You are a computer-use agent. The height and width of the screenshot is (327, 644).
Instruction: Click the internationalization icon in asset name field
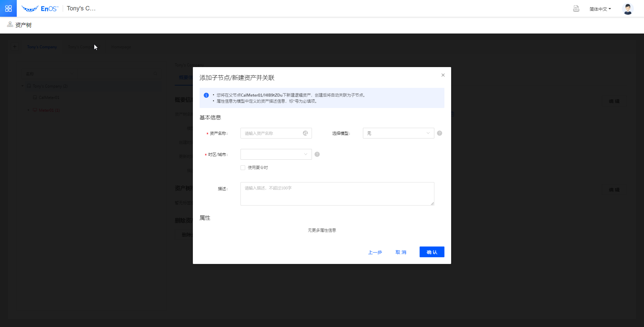coord(305,133)
